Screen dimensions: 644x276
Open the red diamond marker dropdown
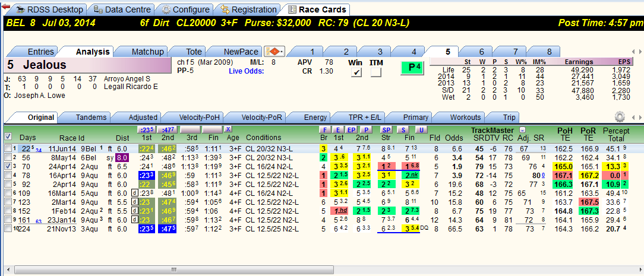click(274, 52)
